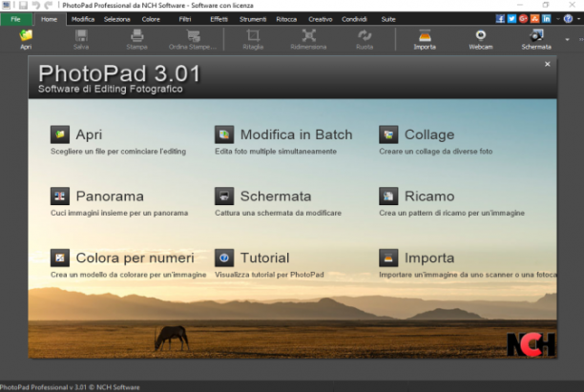Click the redo arrow in the title bar
Image resolution: width=584 pixels, height=392 pixels.
pyautogui.click(x=49, y=5)
